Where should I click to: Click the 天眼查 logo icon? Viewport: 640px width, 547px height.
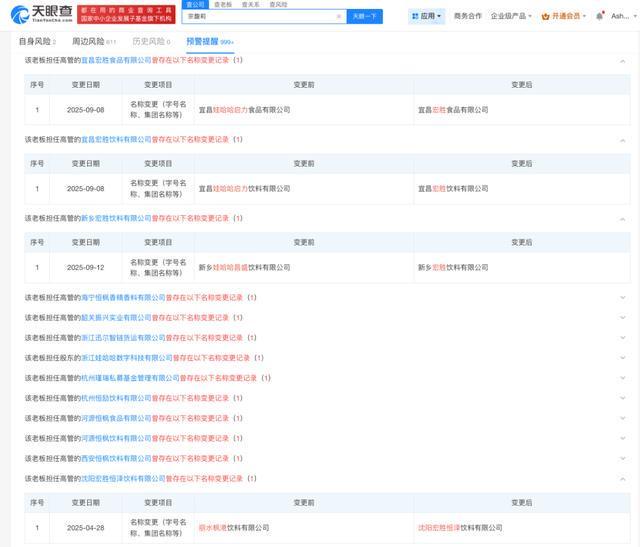tap(19, 15)
